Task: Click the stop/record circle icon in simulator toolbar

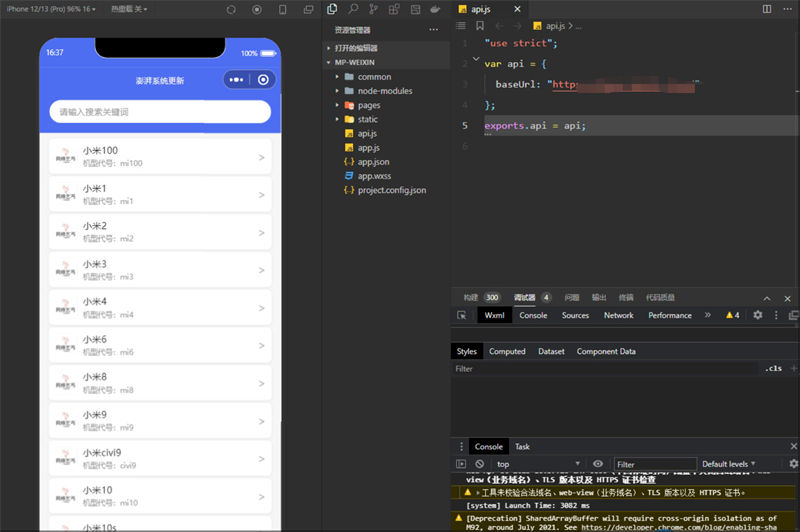Action: 257,10
